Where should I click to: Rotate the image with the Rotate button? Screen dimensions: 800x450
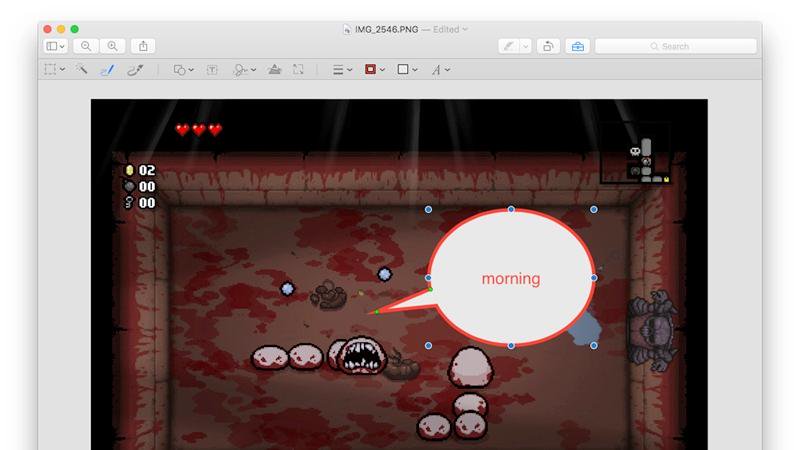point(548,46)
